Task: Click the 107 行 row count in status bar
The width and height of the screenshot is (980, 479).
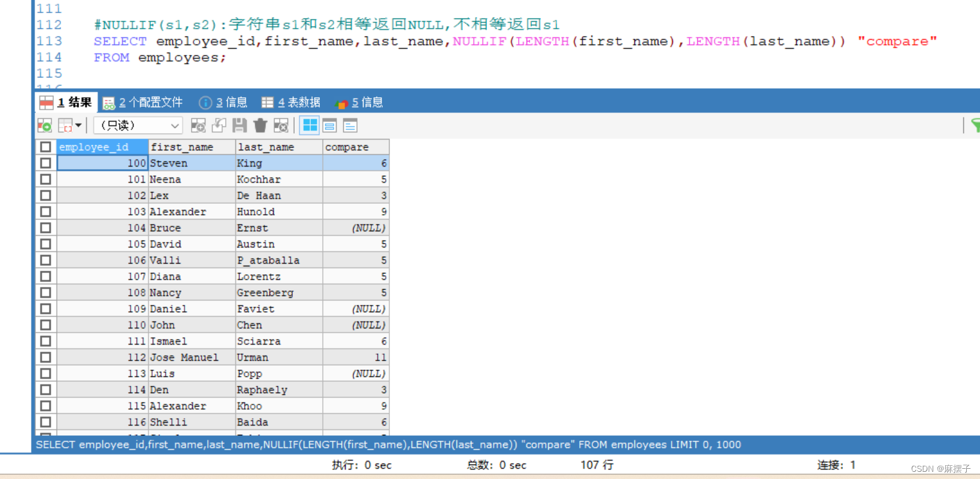Action: [597, 465]
